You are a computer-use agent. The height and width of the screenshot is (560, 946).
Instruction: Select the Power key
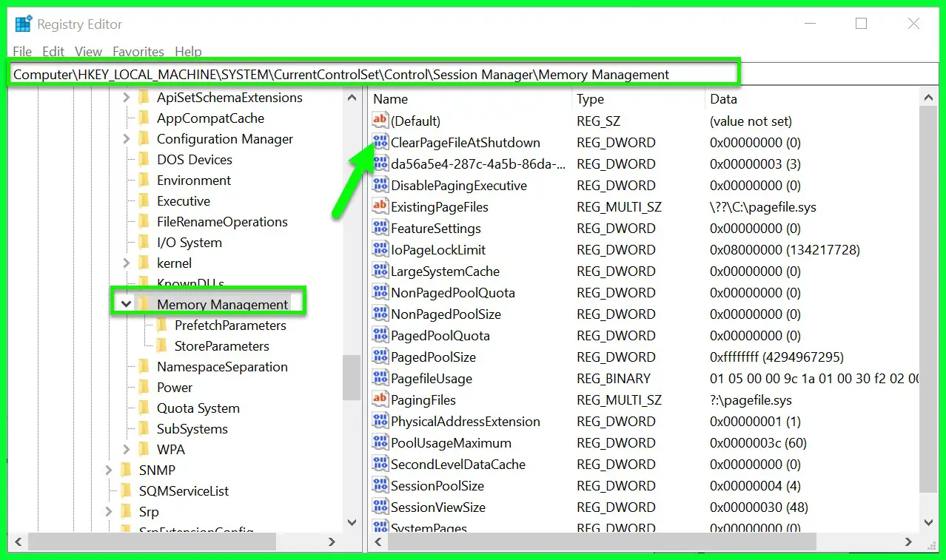(175, 388)
